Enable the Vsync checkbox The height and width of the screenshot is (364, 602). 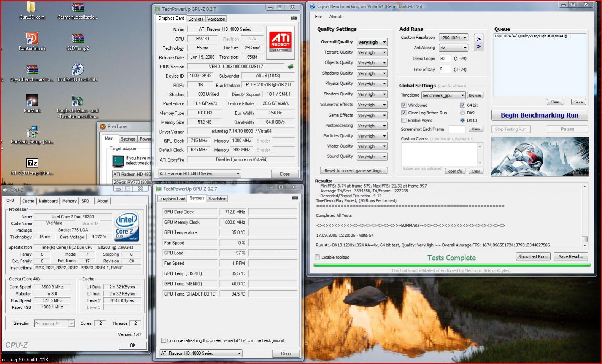coord(404,120)
